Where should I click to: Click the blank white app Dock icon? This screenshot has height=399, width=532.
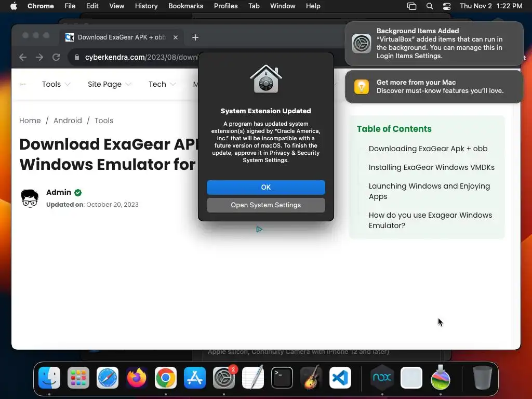pos(411,378)
